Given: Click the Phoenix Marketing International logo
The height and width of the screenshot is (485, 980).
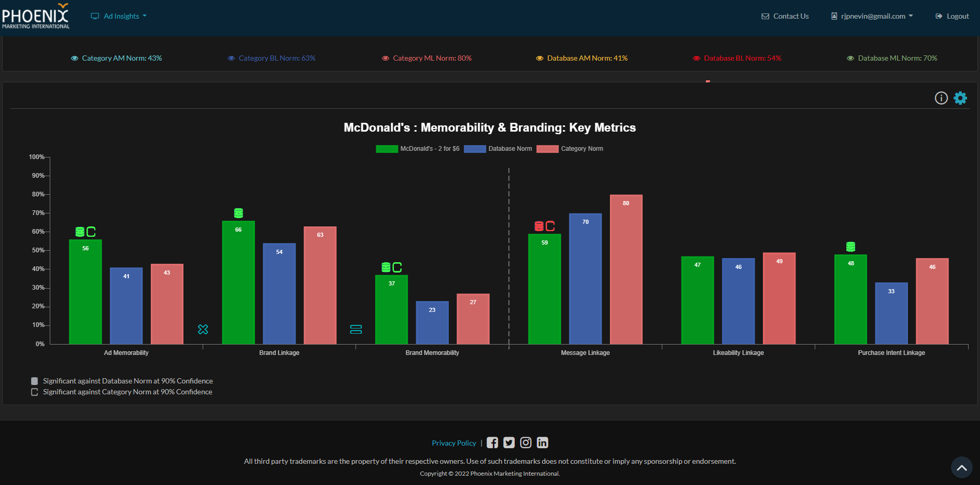Looking at the screenshot, I should 36,16.
